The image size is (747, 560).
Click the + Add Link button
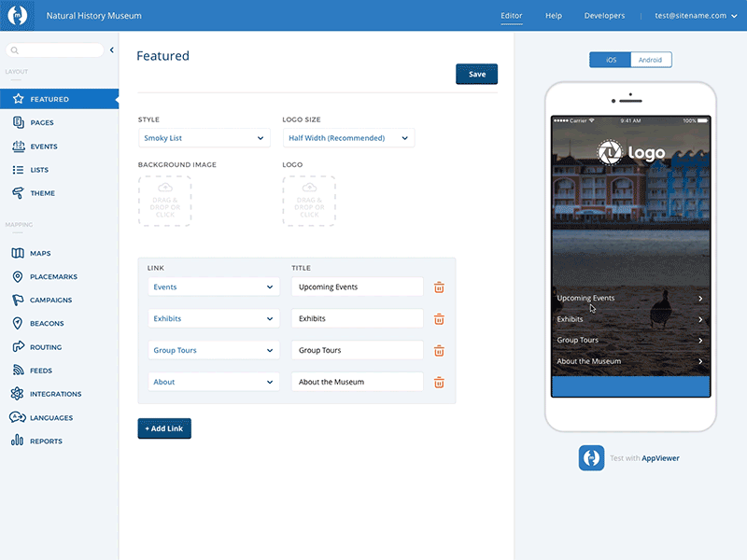[164, 428]
